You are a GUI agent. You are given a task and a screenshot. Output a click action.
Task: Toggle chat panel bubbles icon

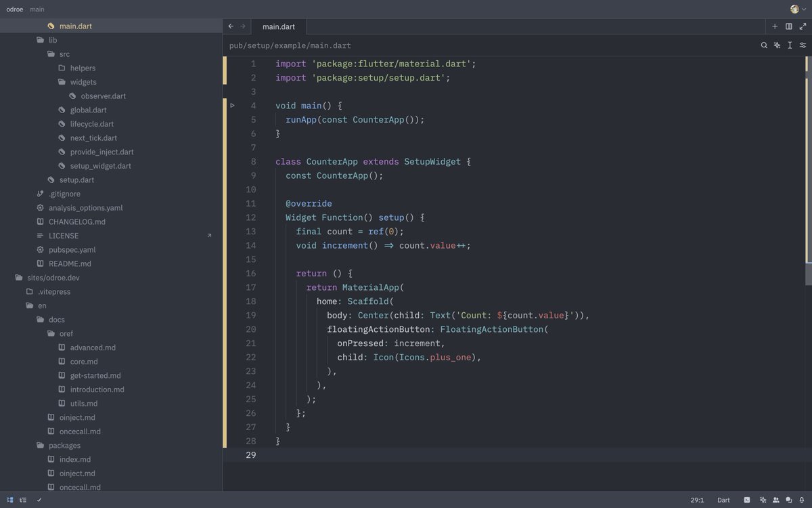coord(788,500)
